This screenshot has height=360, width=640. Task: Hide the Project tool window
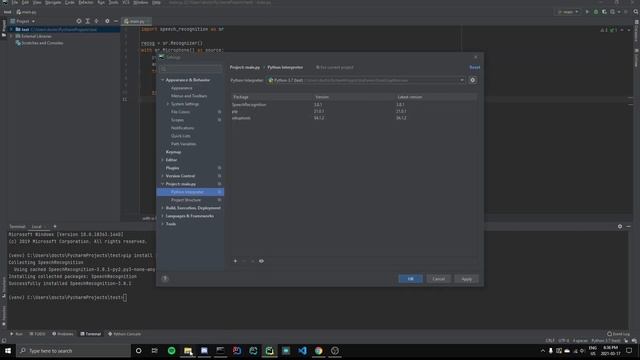pyautogui.click(x=116, y=21)
